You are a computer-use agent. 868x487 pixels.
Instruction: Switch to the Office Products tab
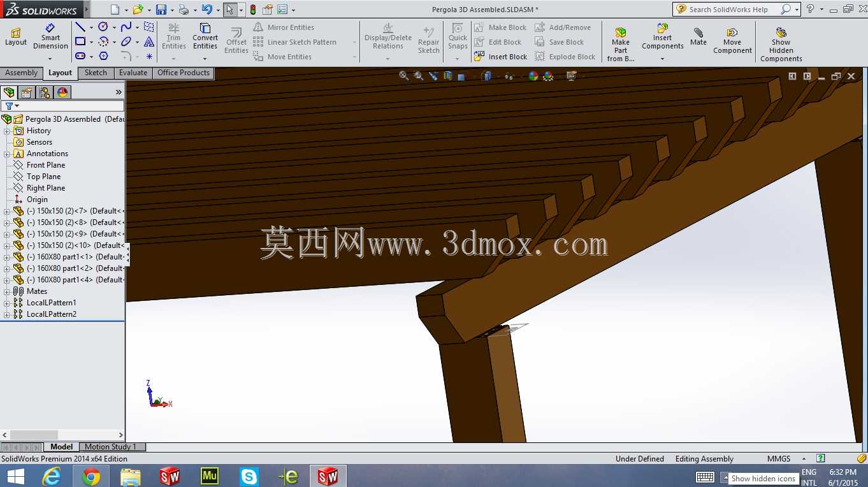point(184,73)
